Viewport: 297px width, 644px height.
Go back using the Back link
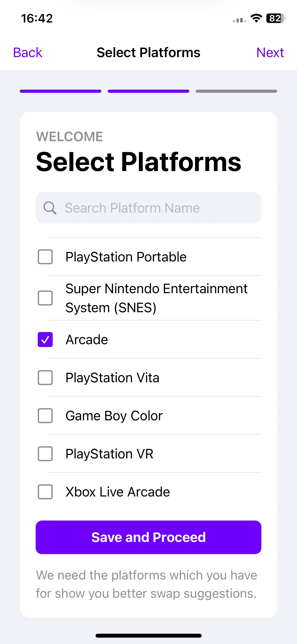[x=28, y=52]
